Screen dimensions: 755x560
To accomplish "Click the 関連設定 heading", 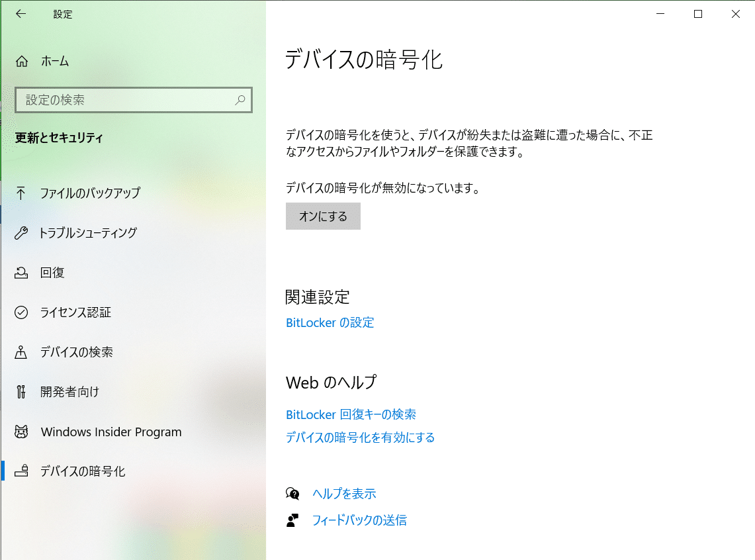I will coord(318,297).
